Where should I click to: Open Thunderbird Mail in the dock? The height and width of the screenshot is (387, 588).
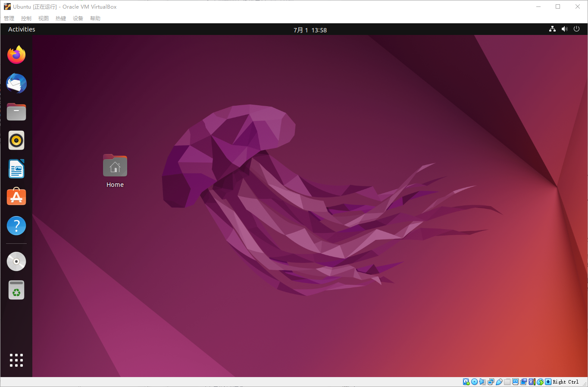[16, 83]
